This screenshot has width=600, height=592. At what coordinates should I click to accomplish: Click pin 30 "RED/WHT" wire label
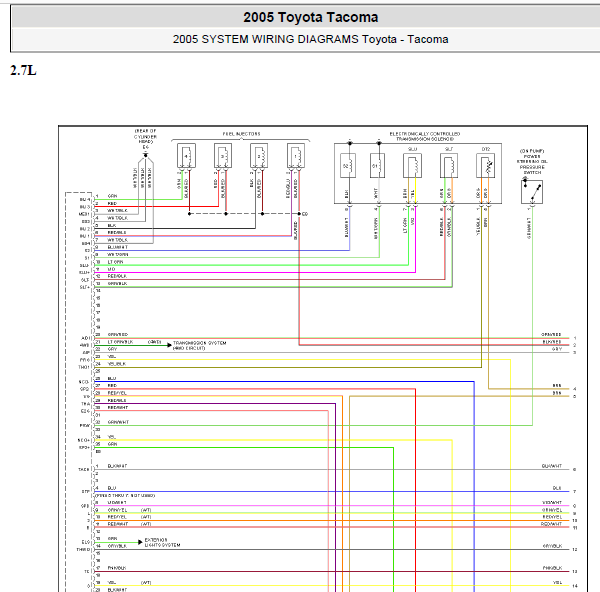[117, 408]
